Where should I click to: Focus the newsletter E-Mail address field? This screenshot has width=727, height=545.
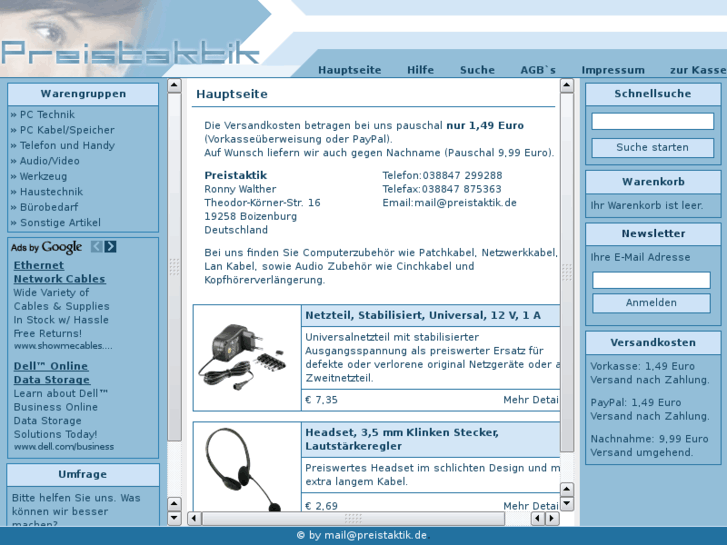651,280
